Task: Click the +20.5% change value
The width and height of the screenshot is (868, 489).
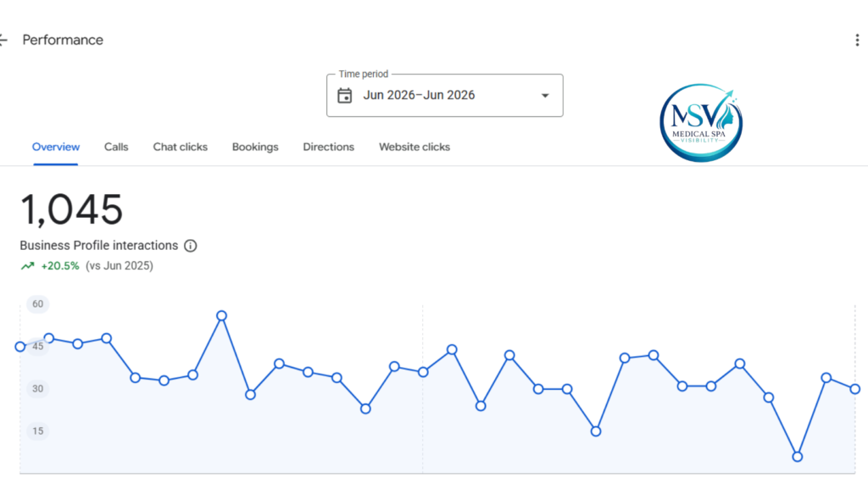Action: [60, 266]
